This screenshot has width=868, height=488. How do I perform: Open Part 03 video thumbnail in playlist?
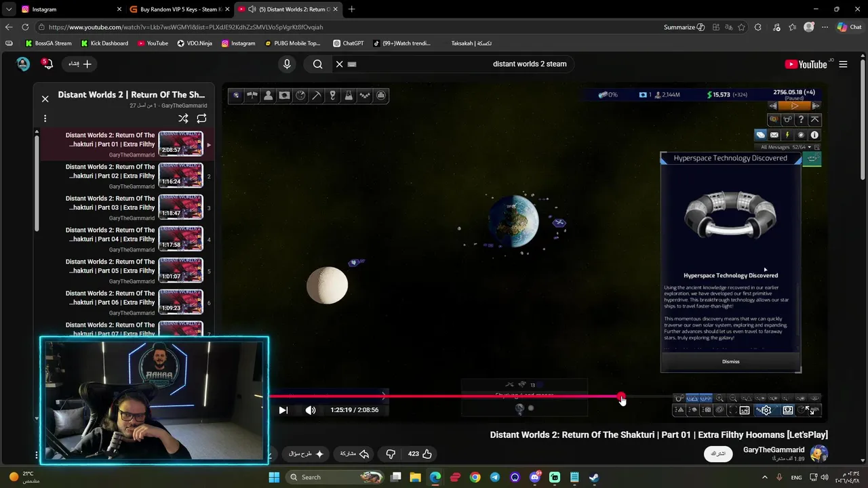180,207
